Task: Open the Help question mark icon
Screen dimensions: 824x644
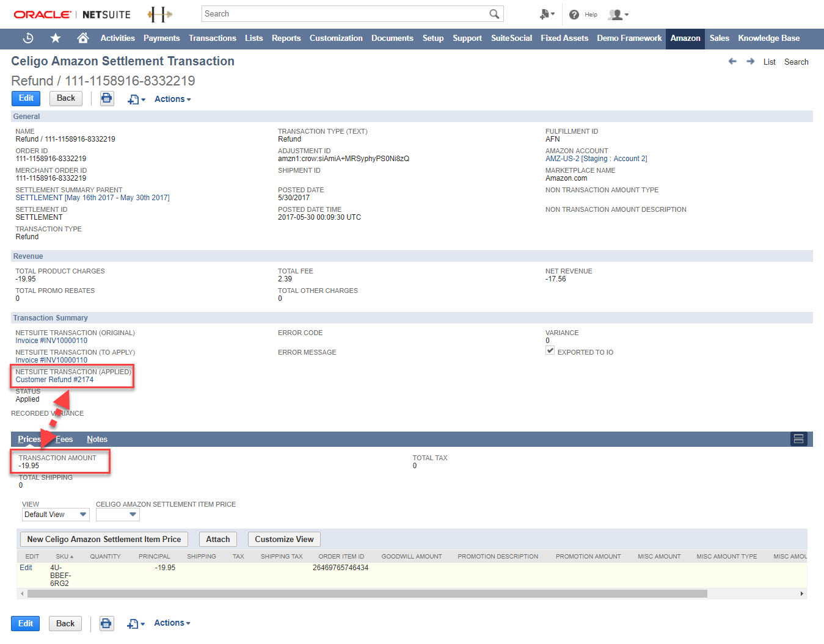Action: click(x=574, y=15)
